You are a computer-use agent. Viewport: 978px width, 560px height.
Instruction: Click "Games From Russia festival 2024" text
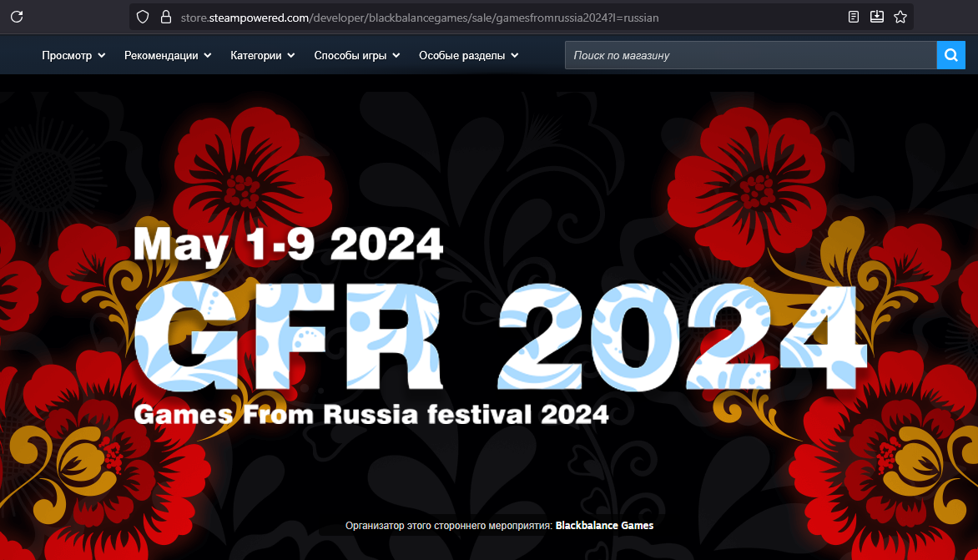(371, 415)
